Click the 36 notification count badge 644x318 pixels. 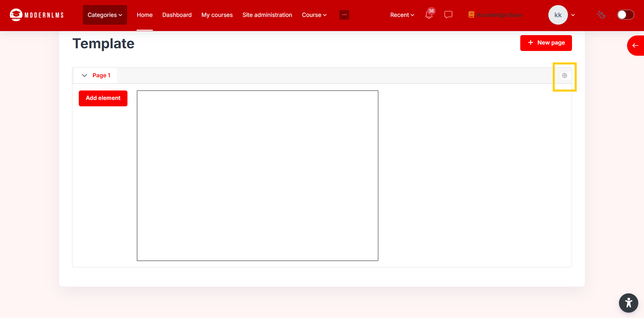pyautogui.click(x=431, y=11)
